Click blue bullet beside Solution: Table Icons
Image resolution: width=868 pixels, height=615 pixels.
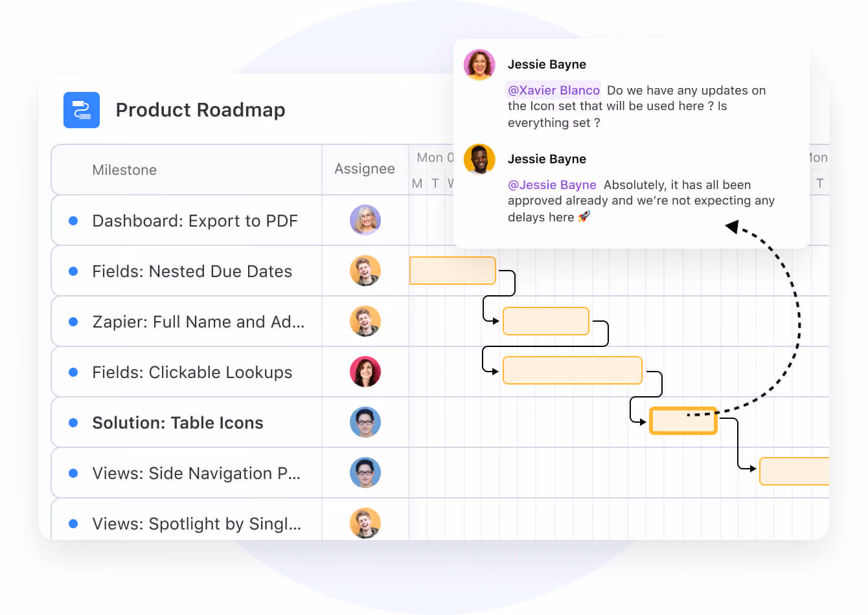(73, 423)
